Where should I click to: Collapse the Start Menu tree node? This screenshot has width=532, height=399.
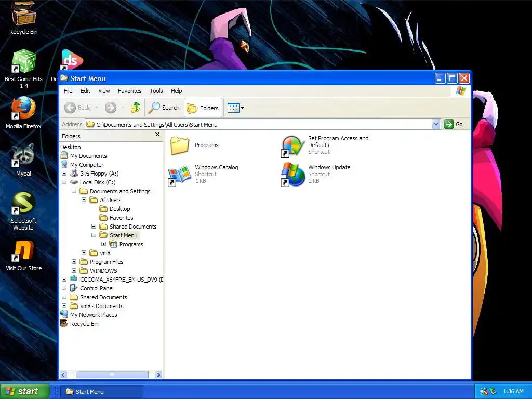tap(94, 235)
